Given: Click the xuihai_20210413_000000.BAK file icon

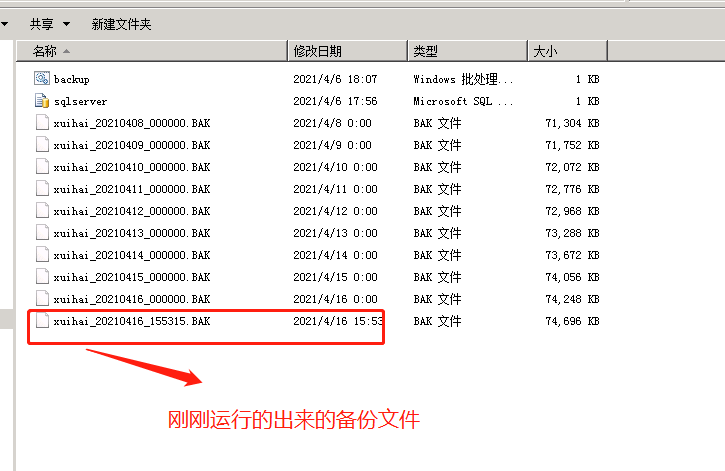Looking at the screenshot, I should point(43,232).
